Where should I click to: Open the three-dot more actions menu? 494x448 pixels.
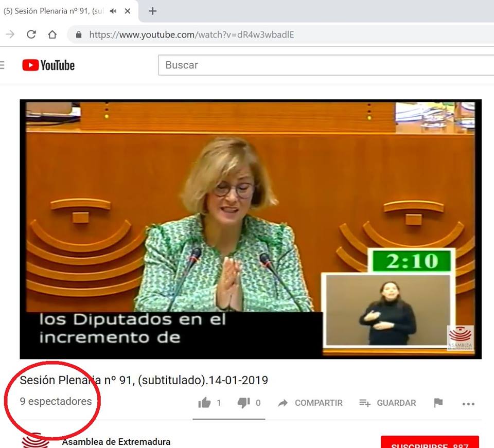pos(468,404)
